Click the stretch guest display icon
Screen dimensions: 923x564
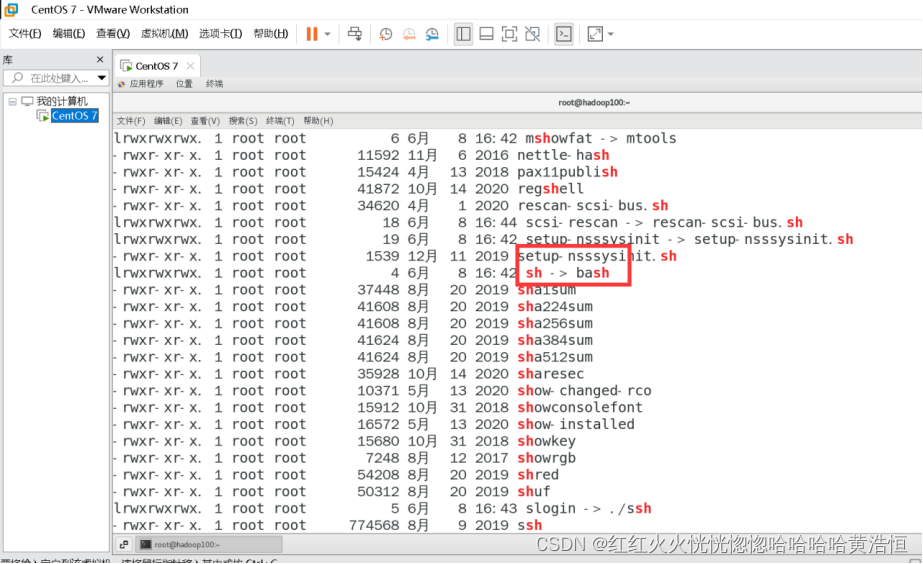click(595, 34)
